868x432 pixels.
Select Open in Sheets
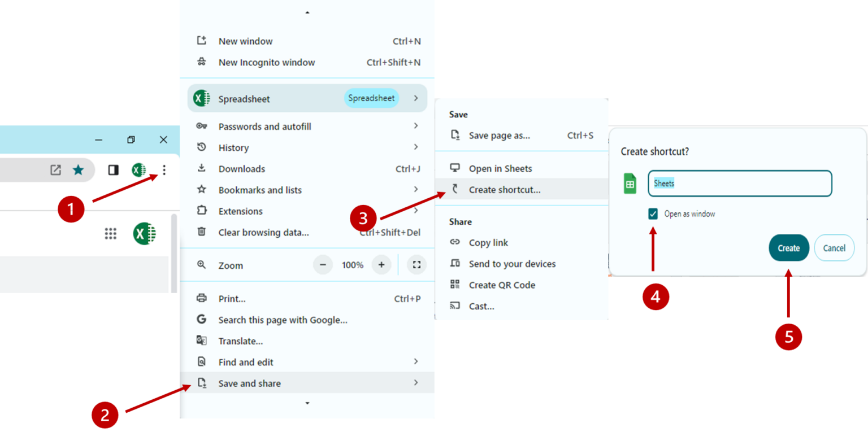[500, 168]
